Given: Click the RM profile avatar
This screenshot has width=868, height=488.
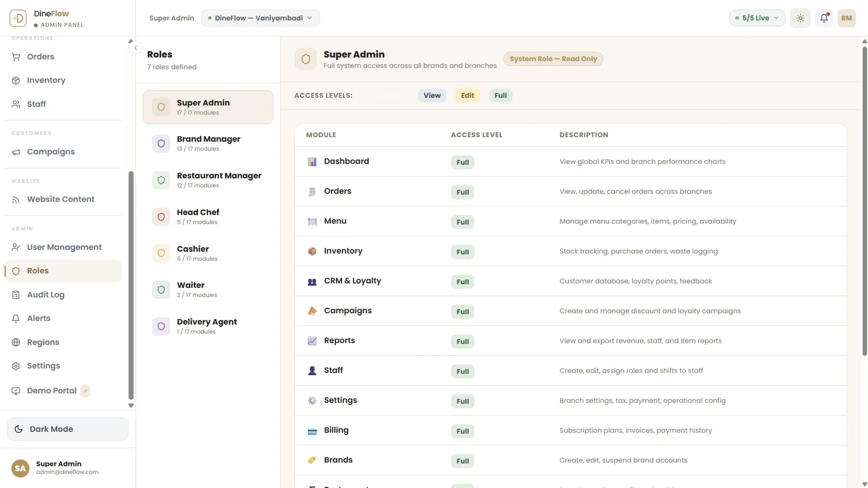Looking at the screenshot, I should [x=846, y=18].
